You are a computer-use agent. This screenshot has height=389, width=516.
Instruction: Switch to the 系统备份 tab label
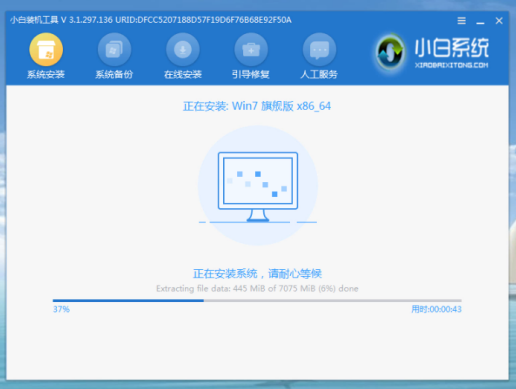114,74
